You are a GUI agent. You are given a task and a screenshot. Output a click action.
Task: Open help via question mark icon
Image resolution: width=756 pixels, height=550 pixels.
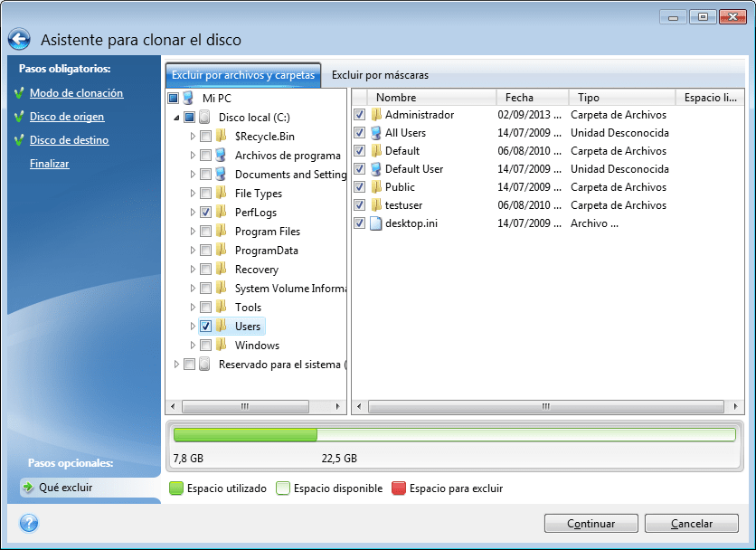coord(28,523)
